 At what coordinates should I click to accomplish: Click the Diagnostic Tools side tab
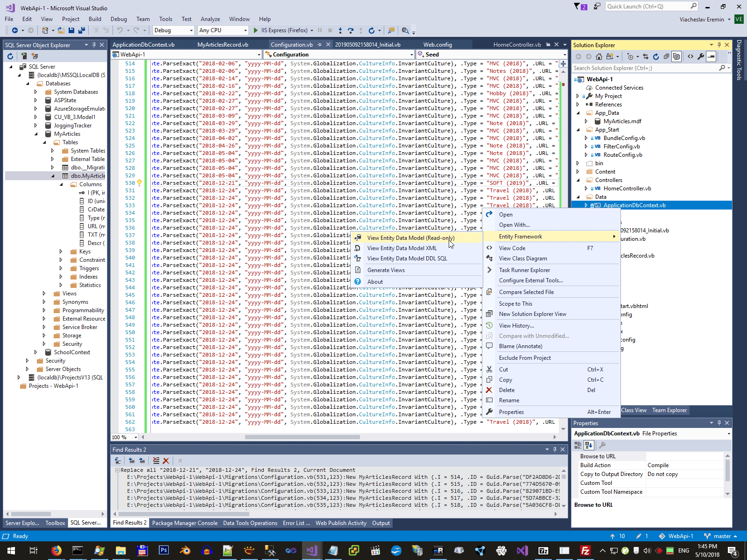[739, 60]
